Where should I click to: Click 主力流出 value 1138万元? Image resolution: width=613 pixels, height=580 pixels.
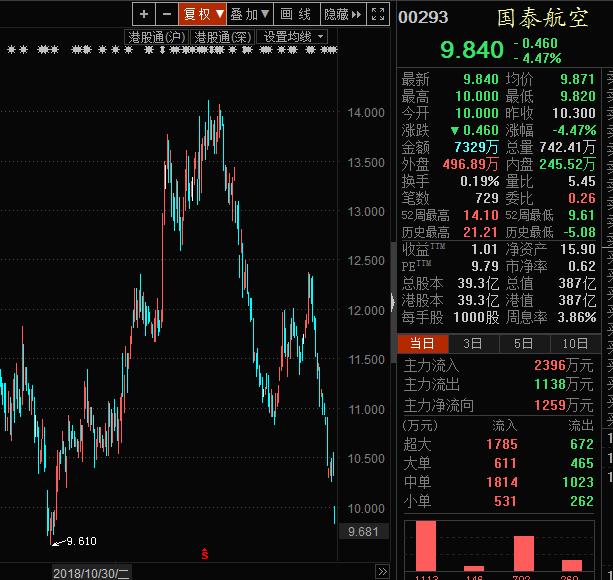point(564,385)
